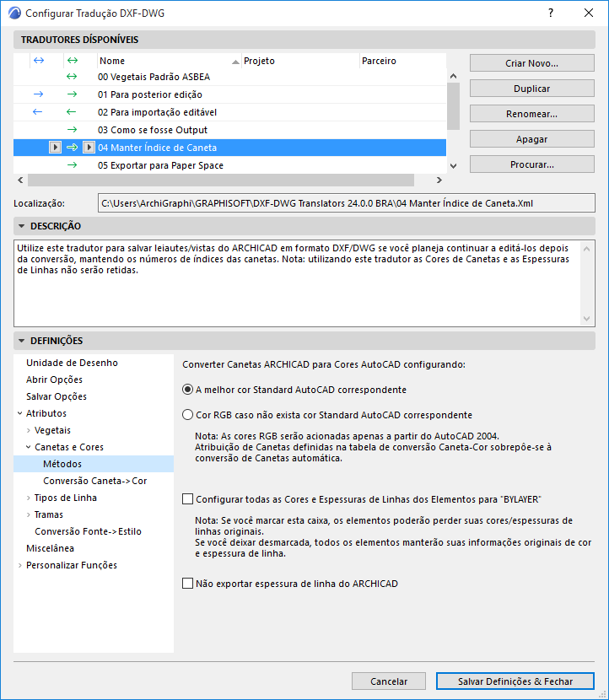The image size is (609, 700).
Task: Collapse the DEFINIÇÕES panel
Action: (21, 341)
